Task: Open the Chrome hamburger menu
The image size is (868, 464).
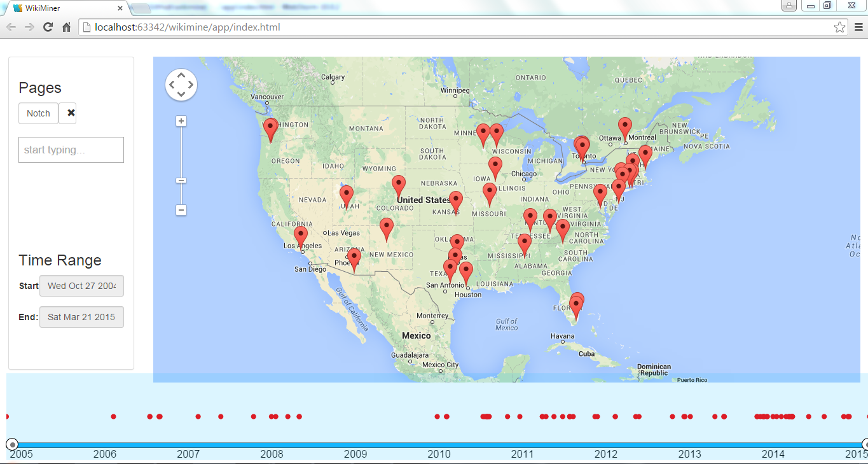Action: coord(858,27)
